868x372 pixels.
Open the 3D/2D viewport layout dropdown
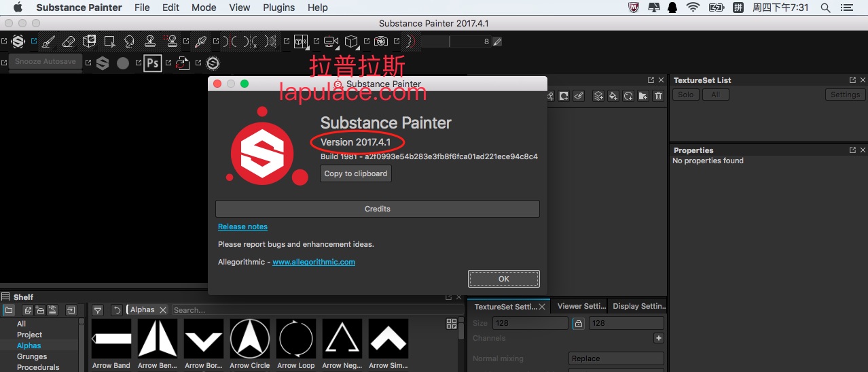301,41
